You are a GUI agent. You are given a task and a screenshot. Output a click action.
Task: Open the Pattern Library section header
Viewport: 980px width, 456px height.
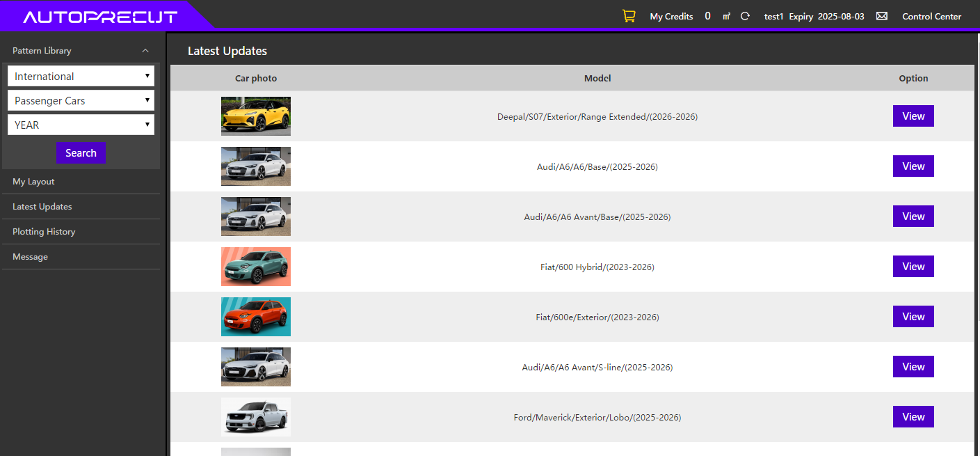click(x=81, y=51)
